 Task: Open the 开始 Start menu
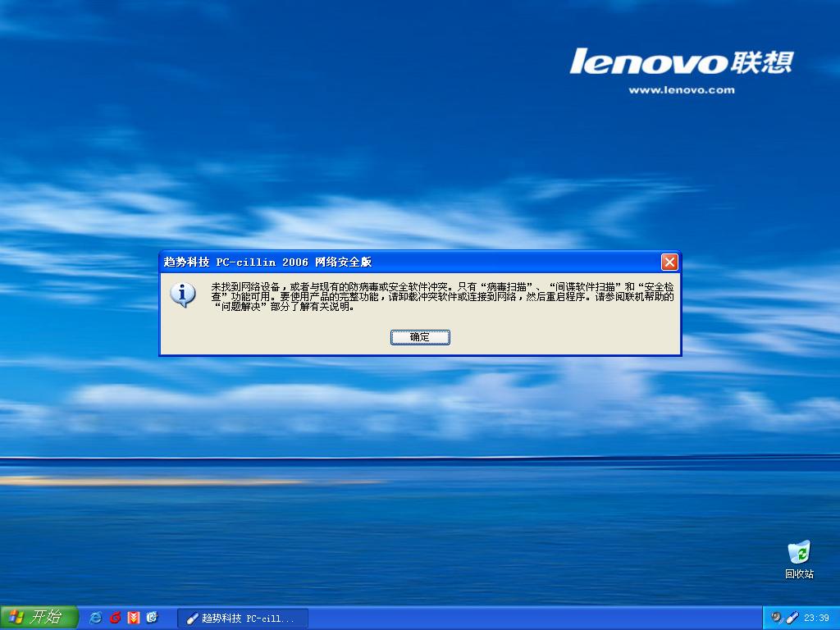tap(39, 617)
